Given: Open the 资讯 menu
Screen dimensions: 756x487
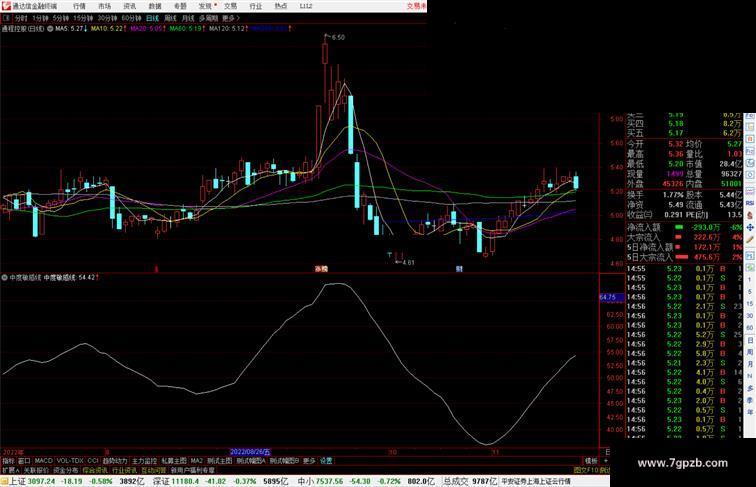Looking at the screenshot, I should [x=129, y=6].
